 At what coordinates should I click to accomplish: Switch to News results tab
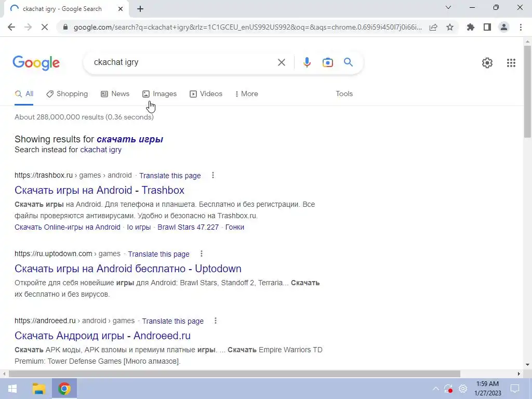pyautogui.click(x=115, y=94)
